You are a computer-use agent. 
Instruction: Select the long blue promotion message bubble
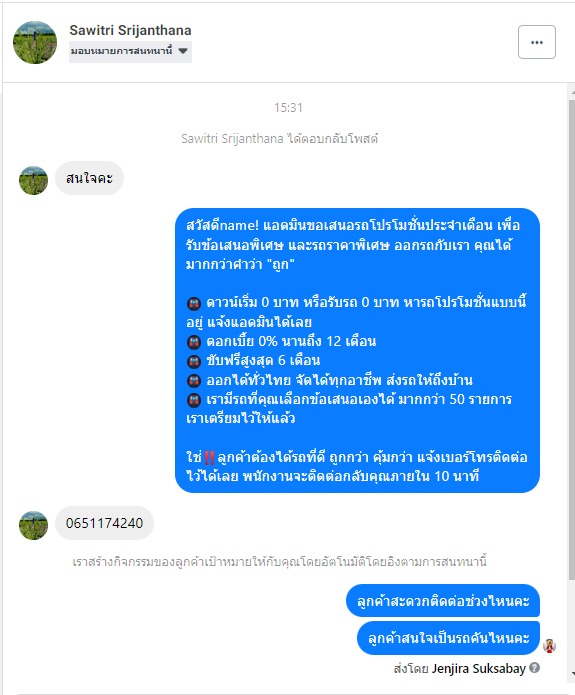[x=357, y=350]
